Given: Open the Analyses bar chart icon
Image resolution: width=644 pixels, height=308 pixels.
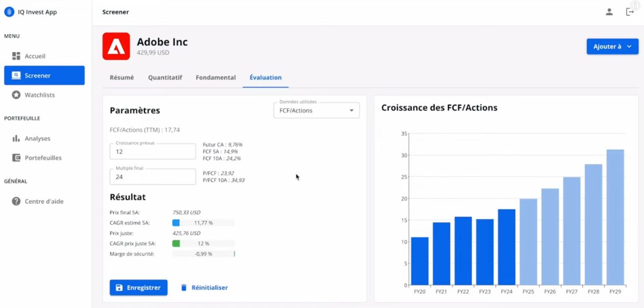Looking at the screenshot, I should click(16, 138).
